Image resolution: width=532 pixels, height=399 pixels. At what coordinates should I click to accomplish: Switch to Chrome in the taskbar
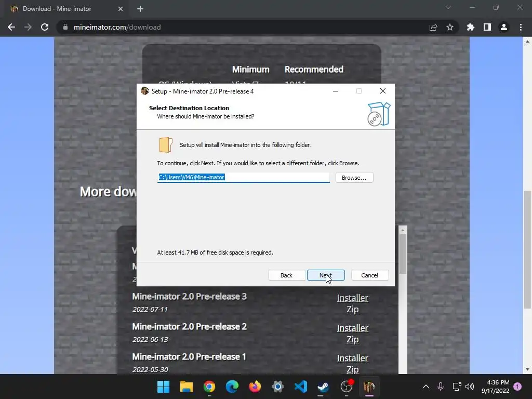click(x=209, y=387)
